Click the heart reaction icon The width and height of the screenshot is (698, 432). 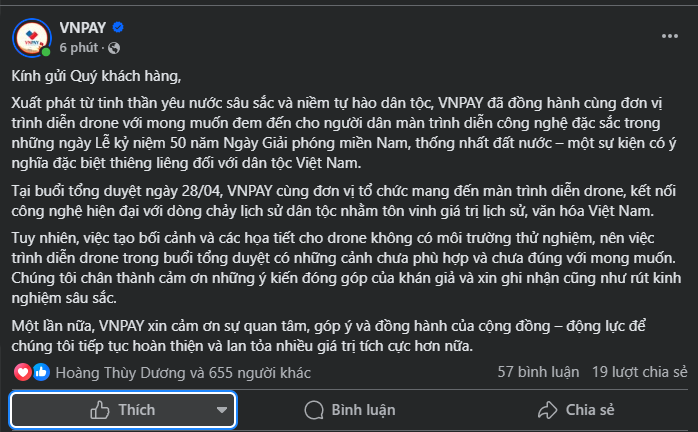click(x=23, y=372)
